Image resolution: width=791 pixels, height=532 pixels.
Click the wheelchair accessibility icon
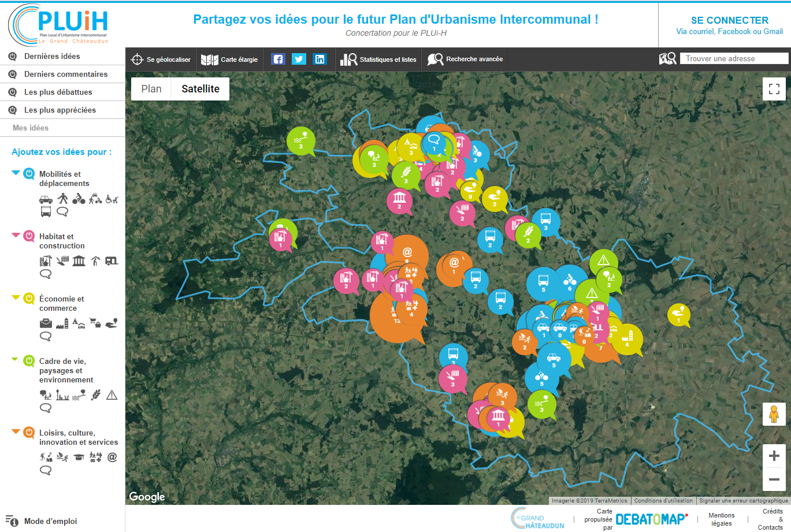[x=112, y=199]
